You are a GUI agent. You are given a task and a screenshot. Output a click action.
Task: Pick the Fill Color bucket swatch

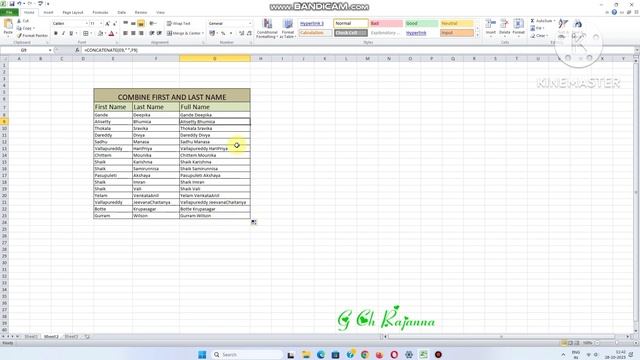point(100,33)
